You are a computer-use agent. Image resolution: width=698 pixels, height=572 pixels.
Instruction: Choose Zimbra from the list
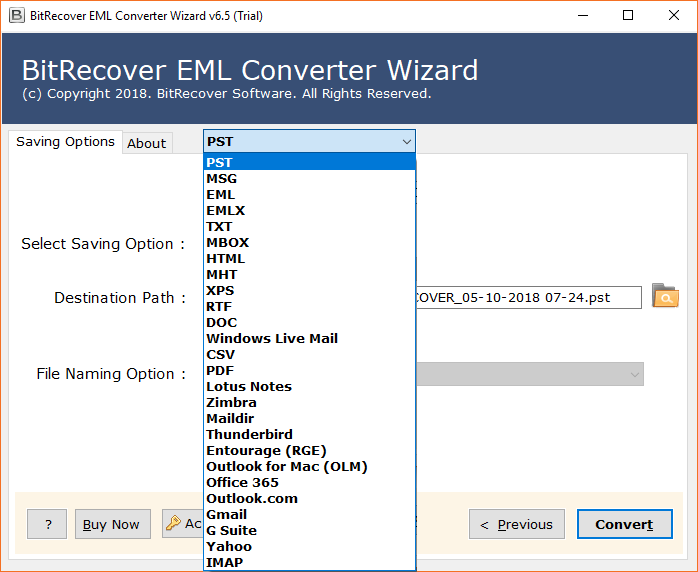pos(309,402)
